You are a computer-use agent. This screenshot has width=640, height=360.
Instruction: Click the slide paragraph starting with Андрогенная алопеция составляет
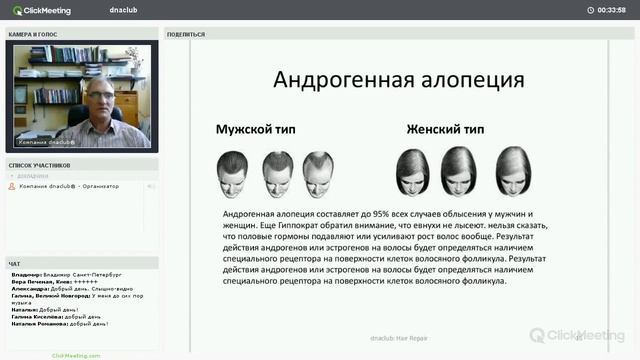[385, 247]
